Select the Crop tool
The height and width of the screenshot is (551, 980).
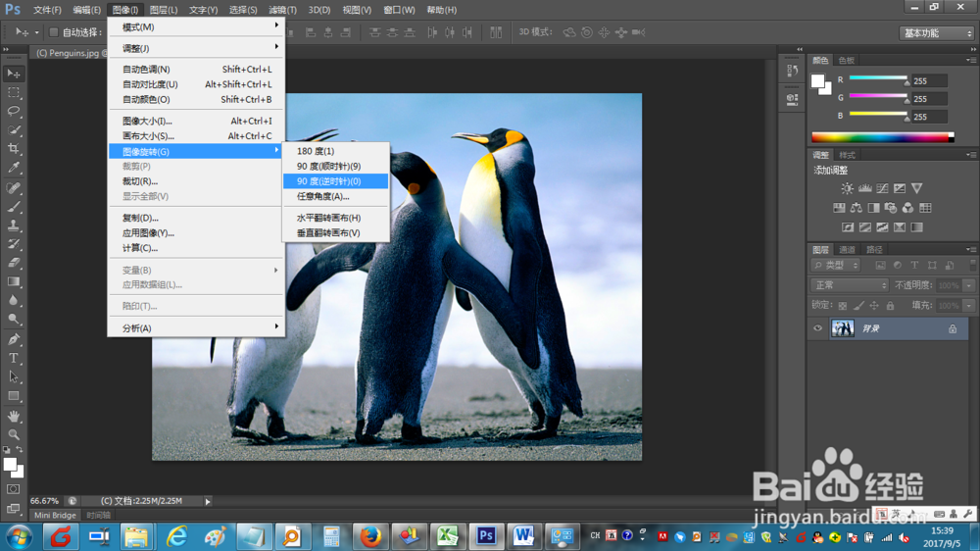13,149
